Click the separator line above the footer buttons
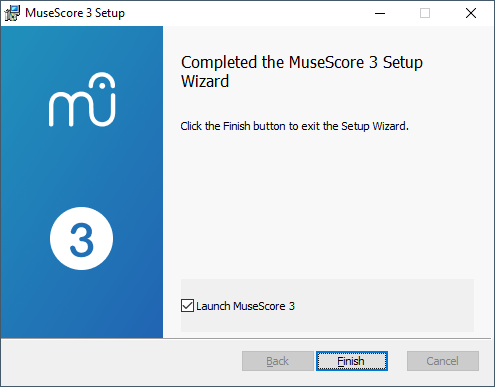 pos(246,339)
